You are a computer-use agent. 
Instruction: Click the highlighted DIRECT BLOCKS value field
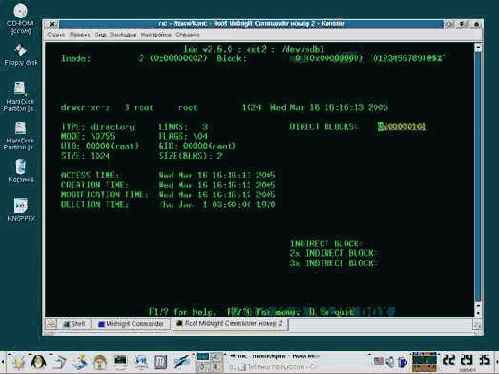click(x=402, y=126)
